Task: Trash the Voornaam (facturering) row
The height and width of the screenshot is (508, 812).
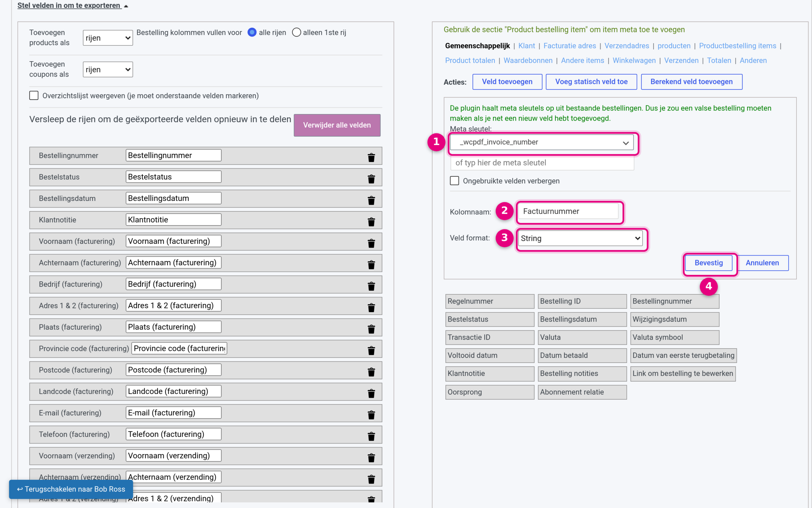Action: [x=371, y=243]
